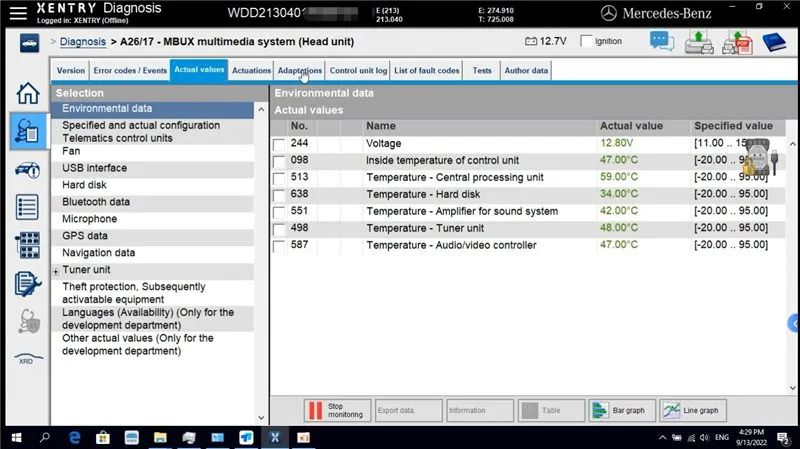Image resolution: width=800 pixels, height=449 pixels.
Task: Go to the Home sidebar icon
Action: pyautogui.click(x=28, y=93)
